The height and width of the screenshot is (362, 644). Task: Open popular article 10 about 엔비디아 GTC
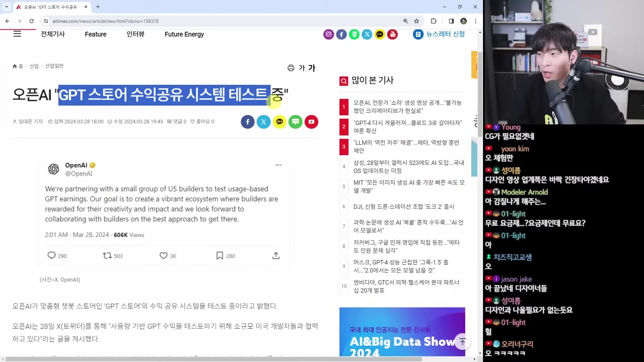pyautogui.click(x=406, y=286)
